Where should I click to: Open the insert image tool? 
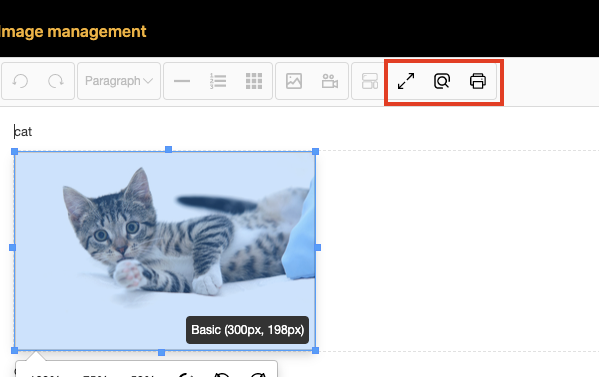coord(294,81)
